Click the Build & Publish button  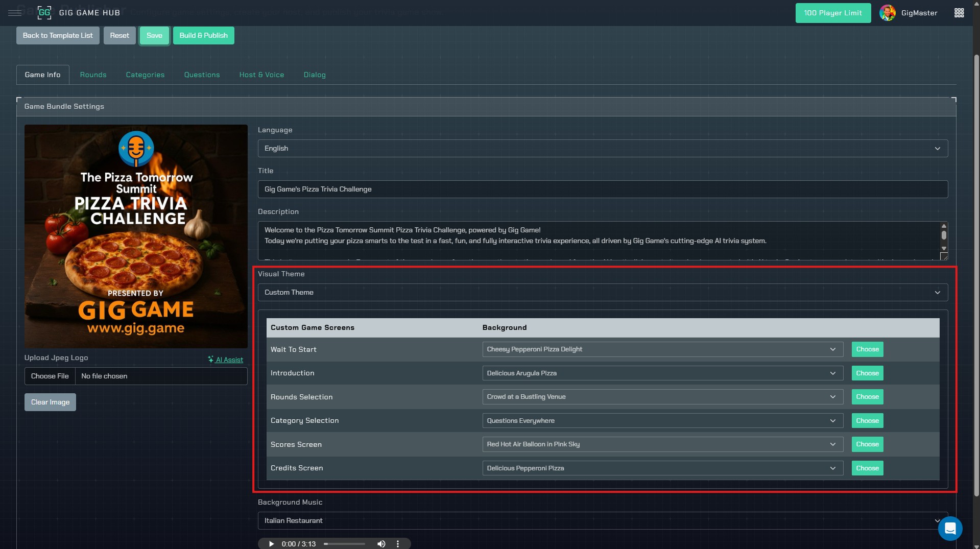[203, 35]
